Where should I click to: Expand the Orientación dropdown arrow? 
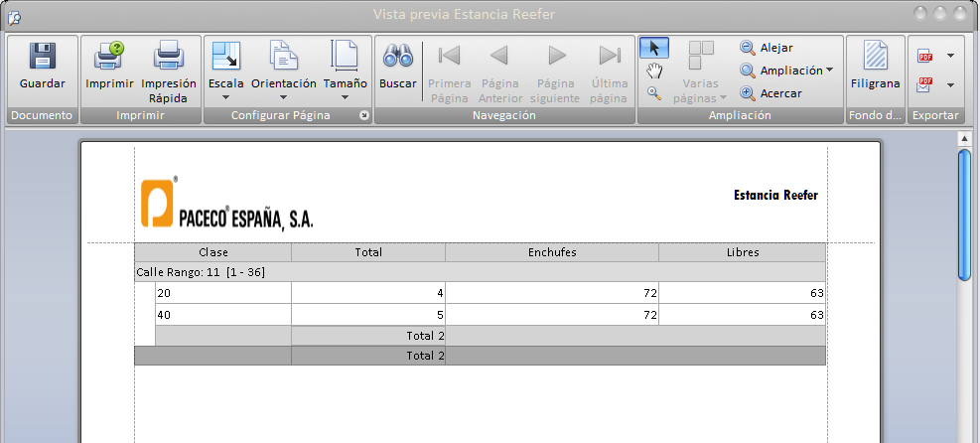tap(283, 97)
